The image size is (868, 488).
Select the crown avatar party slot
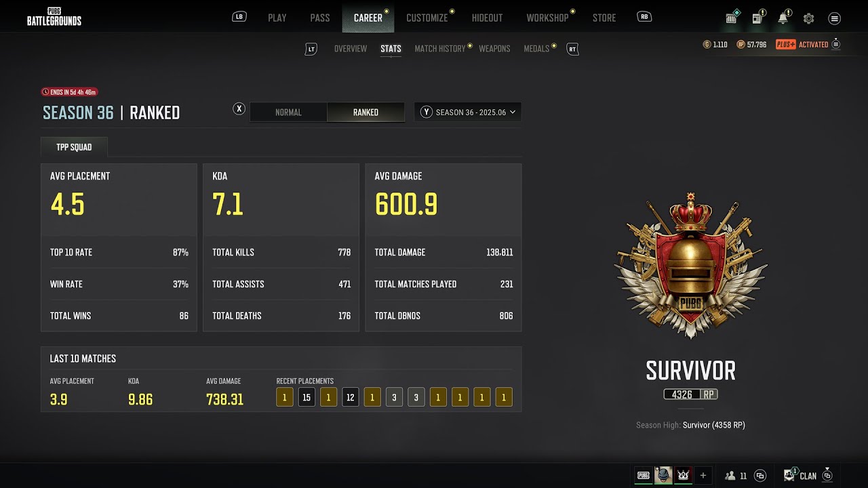[x=682, y=475]
